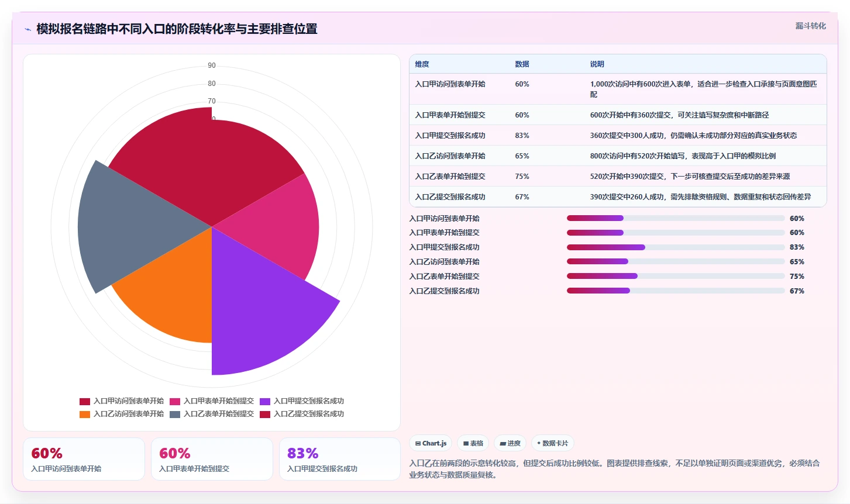This screenshot has width=850, height=504.
Task: Toggle the 入口乙访问到表单开始 legend entry
Action: coord(122,414)
